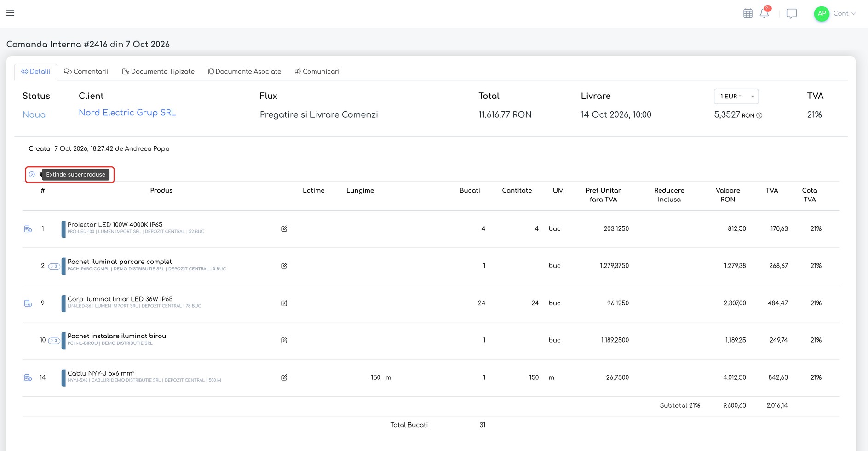Click the Pregatire si Livrare Comenzi flux text
Screen dimensions: 868x451
319,114
